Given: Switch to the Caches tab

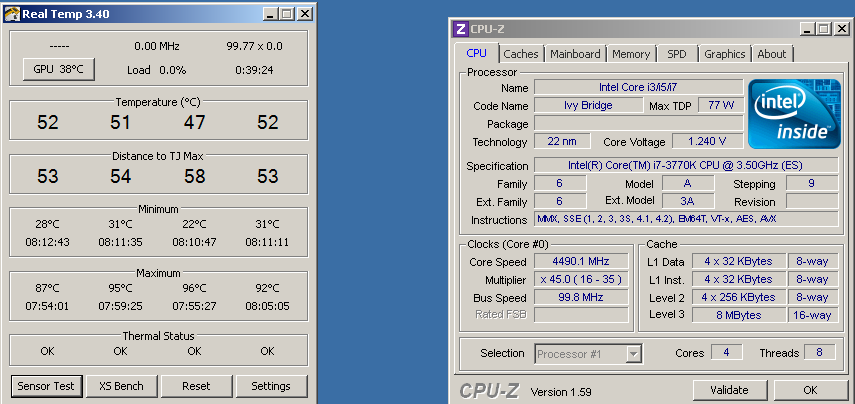Looking at the screenshot, I should click(x=520, y=54).
